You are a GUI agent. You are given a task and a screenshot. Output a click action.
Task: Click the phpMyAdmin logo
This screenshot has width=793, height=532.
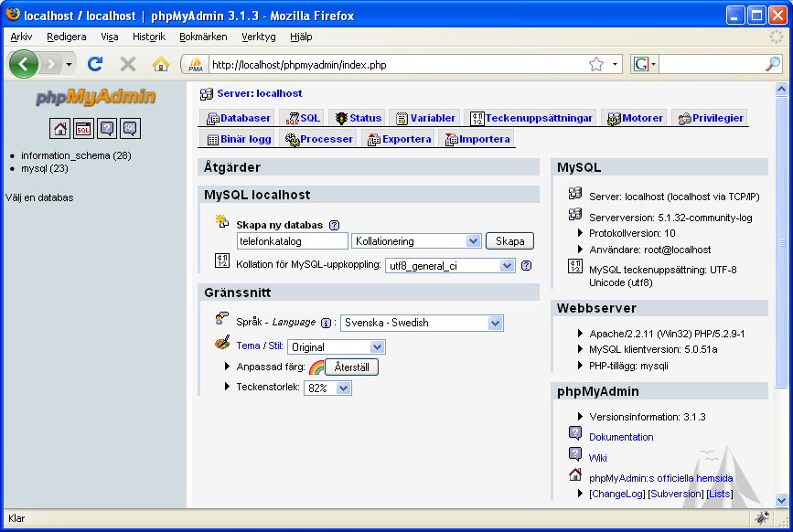click(x=96, y=97)
